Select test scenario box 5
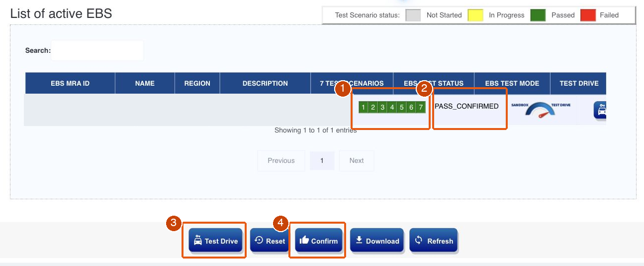The height and width of the screenshot is (266, 644). click(401, 107)
